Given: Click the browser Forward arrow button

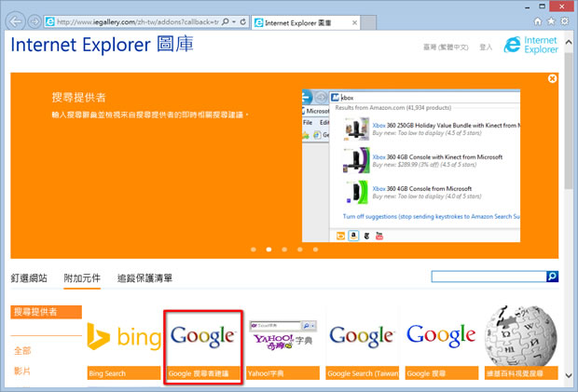Looking at the screenshot, I should coord(34,21).
